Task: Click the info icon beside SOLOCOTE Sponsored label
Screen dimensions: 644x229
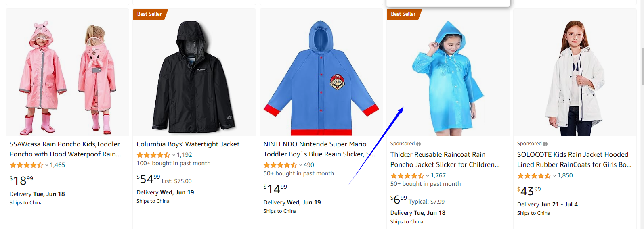Action: click(545, 144)
